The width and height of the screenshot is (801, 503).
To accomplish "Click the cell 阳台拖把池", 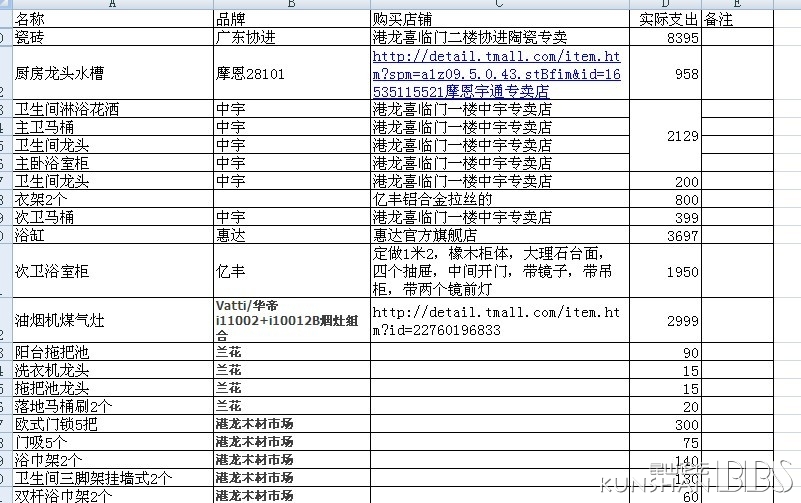I will coord(112,352).
